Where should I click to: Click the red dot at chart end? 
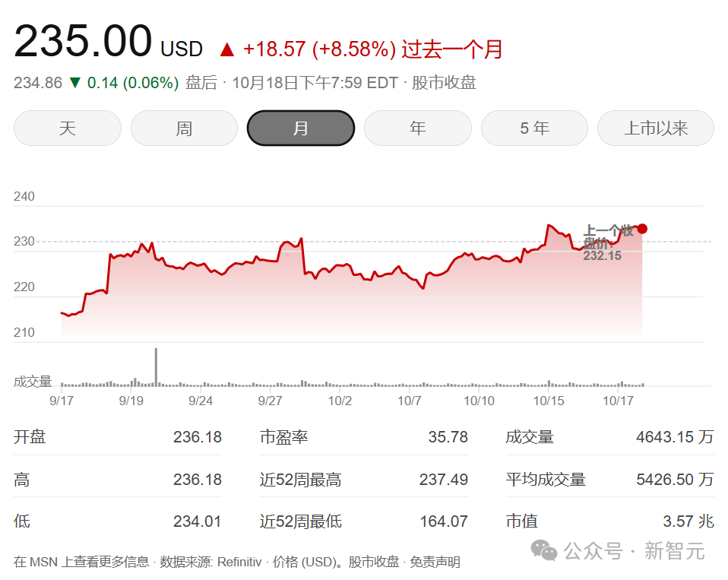click(x=642, y=229)
